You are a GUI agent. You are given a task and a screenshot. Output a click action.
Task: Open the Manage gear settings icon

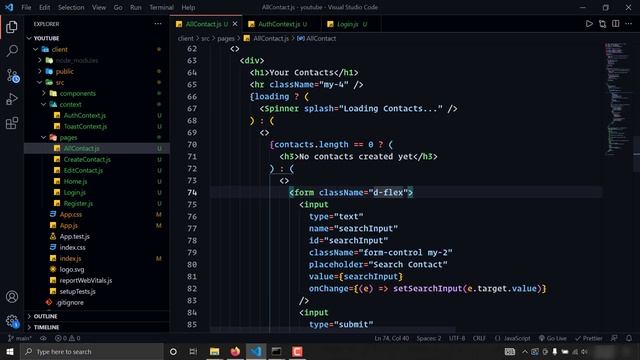pyautogui.click(x=12, y=321)
